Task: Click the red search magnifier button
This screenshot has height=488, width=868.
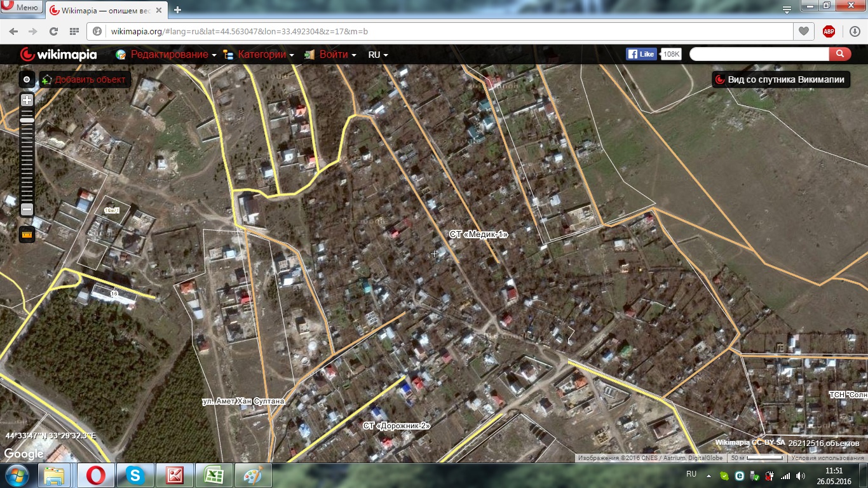Action: pyautogui.click(x=839, y=54)
